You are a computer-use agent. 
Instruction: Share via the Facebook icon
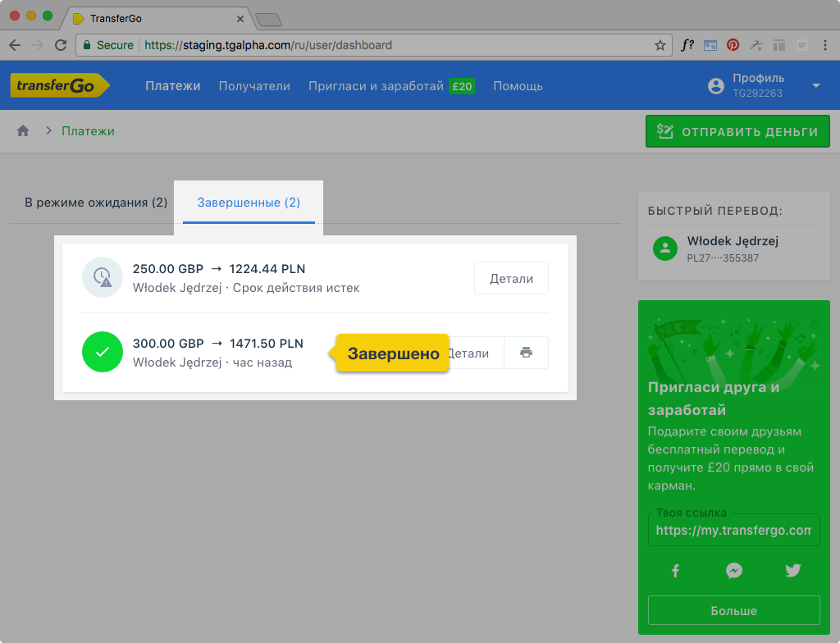click(x=676, y=571)
